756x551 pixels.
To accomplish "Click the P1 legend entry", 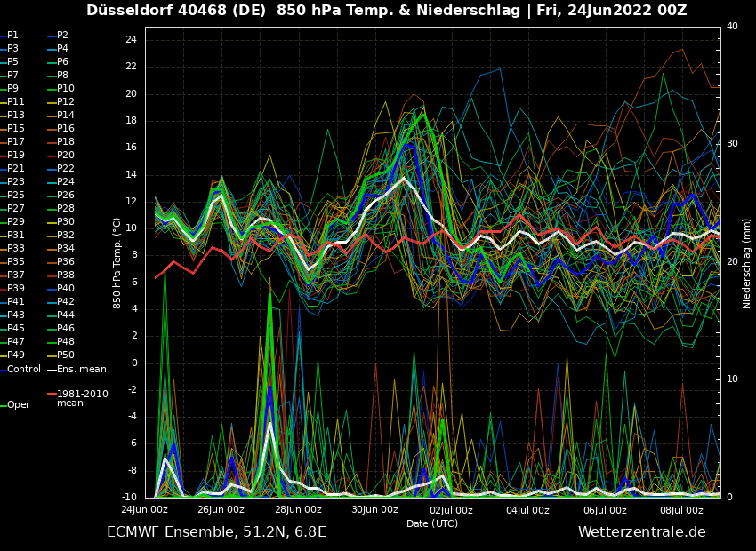I will (x=12, y=36).
